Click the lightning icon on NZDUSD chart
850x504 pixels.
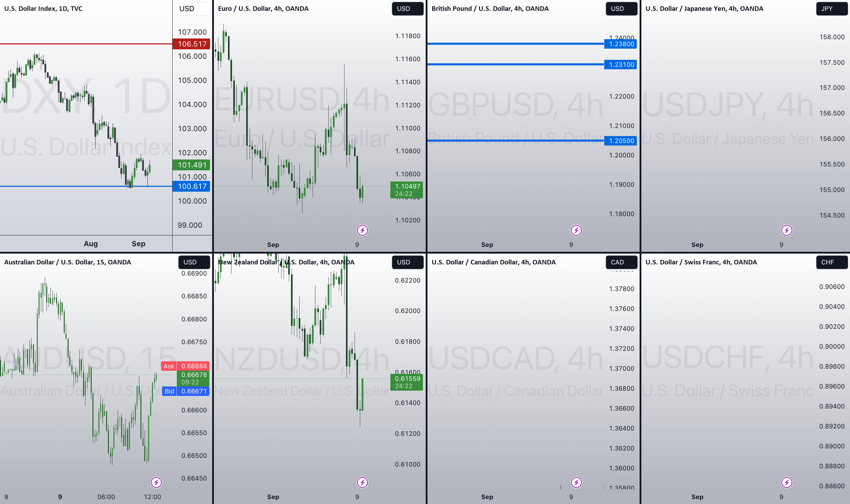(x=362, y=482)
